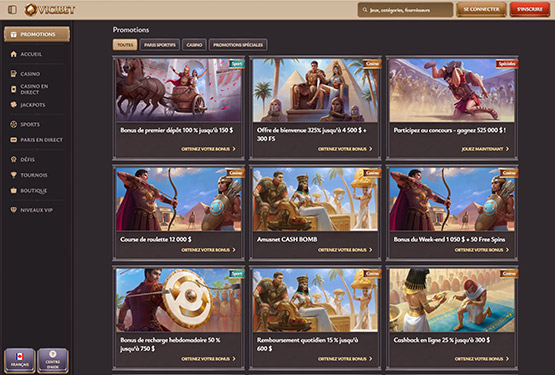This screenshot has height=375, width=555.
Task: Open the Course de roulette archer image
Action: point(179,199)
